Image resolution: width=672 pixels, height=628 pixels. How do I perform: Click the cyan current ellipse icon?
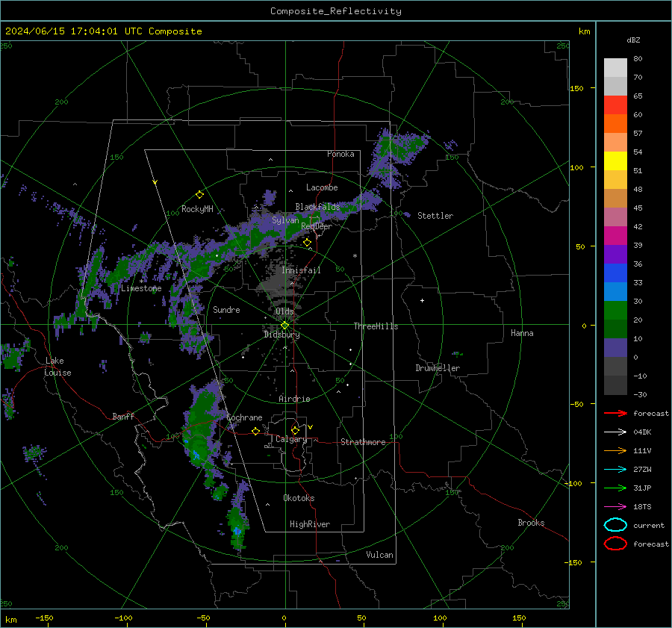coord(615,525)
